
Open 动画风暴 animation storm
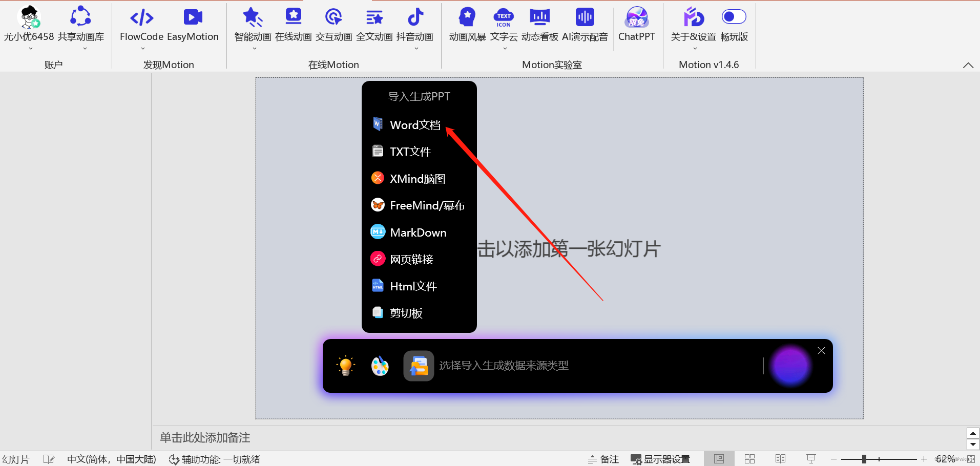(x=467, y=24)
